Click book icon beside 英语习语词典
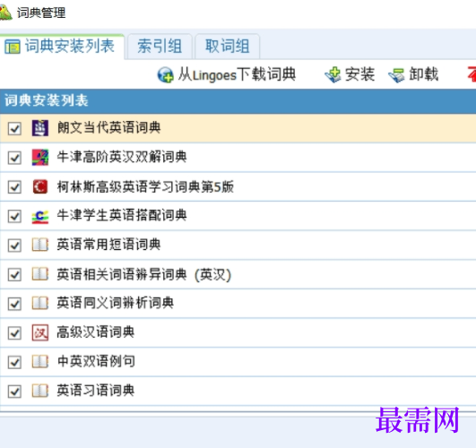Screen dimensions: 476x448 (x=40, y=391)
